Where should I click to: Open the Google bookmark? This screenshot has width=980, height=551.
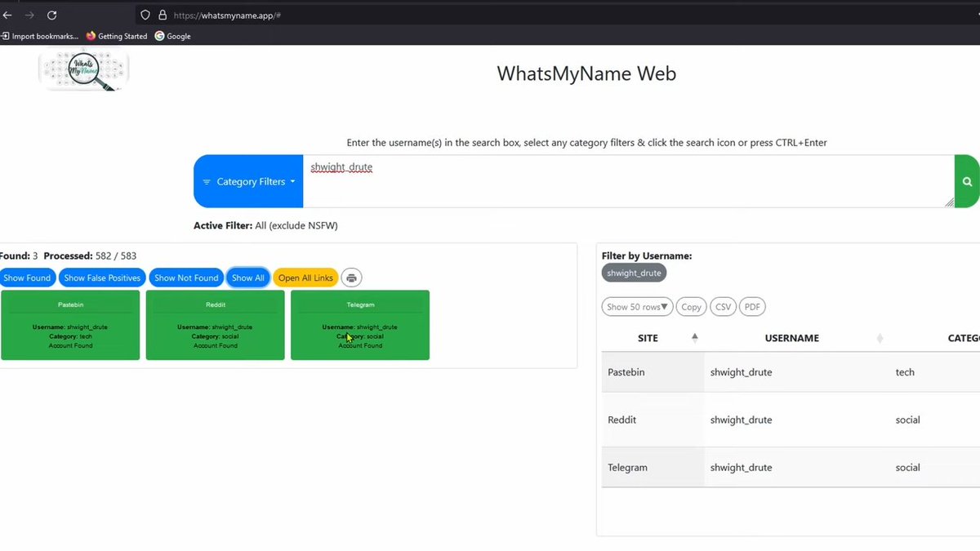click(x=172, y=36)
